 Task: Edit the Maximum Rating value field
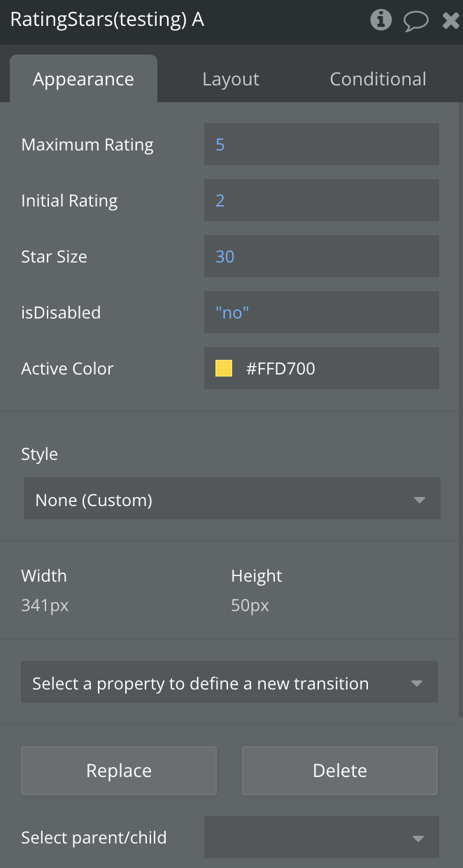click(x=322, y=145)
